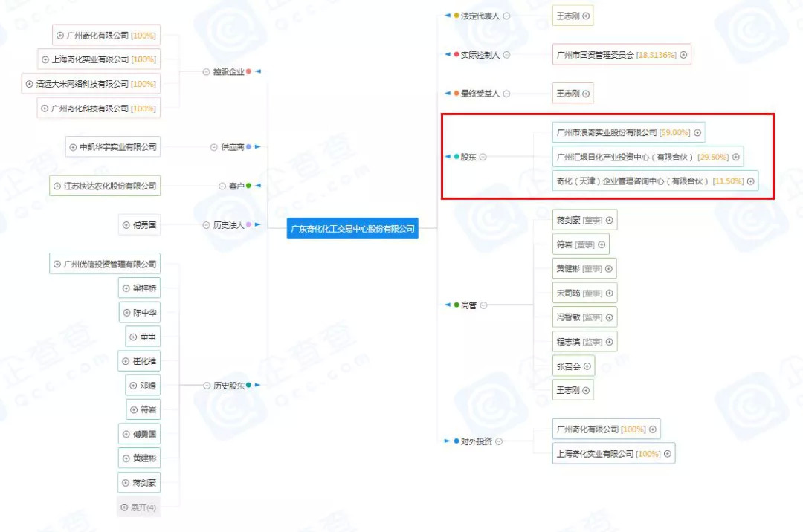Viewport: 803px width, 532px height.
Task: Expand 王志刚 node under 最终受益人
Action: tap(586, 94)
